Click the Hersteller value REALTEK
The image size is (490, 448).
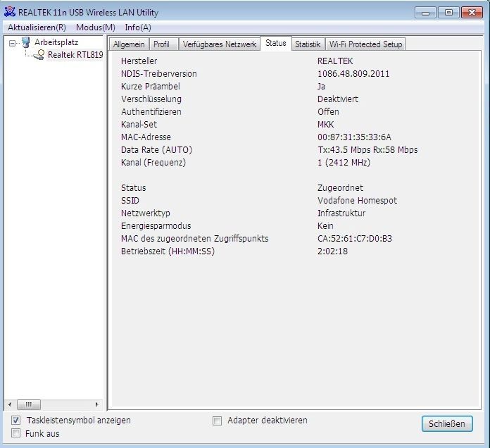[335, 61]
